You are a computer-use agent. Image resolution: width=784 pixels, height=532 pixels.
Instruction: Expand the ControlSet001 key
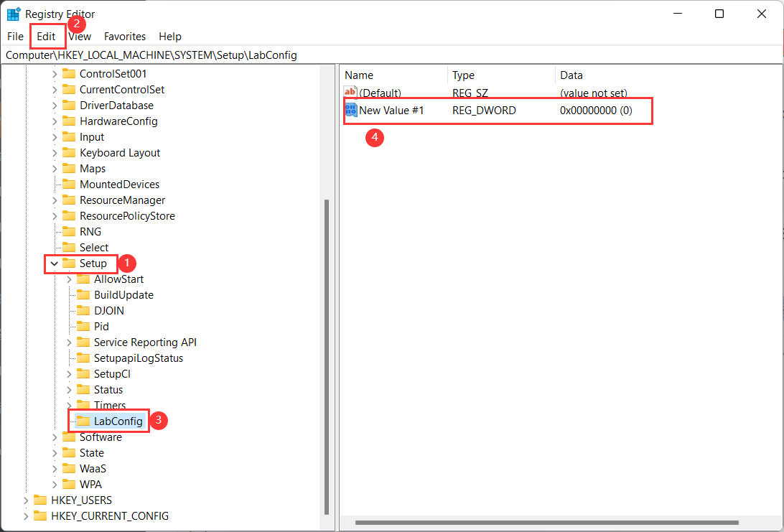[x=55, y=74]
